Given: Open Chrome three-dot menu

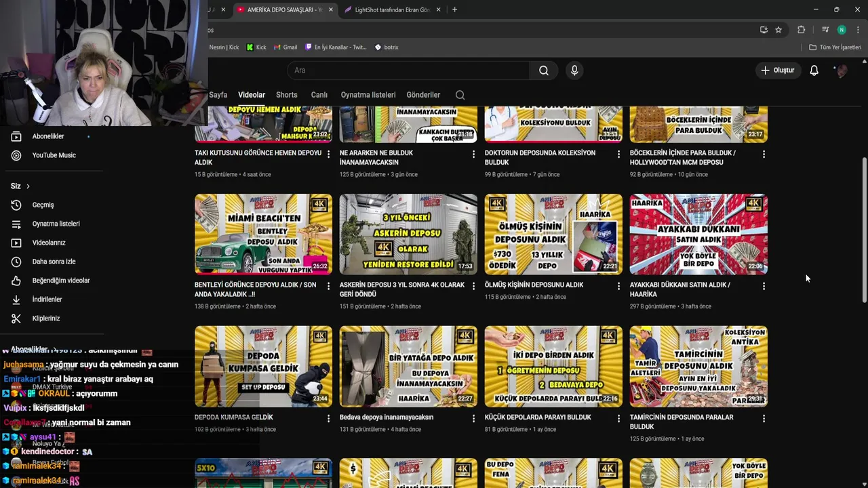Looking at the screenshot, I should point(858,30).
